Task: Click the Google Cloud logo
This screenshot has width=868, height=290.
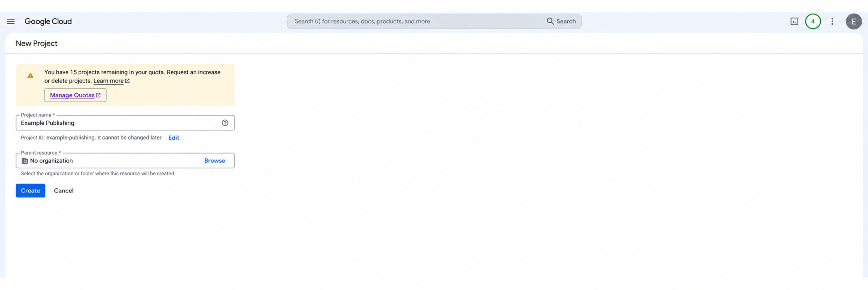Action: point(48,22)
